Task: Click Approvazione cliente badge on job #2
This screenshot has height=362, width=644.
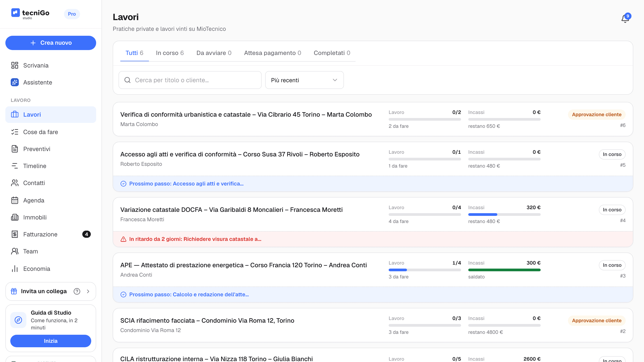Action: point(597,320)
